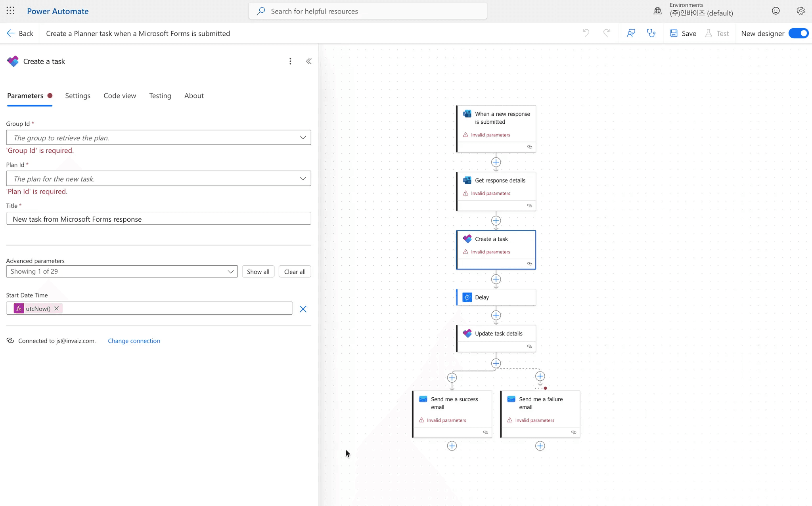The width and height of the screenshot is (812, 506).
Task: Click the Forms icon on Get response details
Action: pyautogui.click(x=467, y=180)
